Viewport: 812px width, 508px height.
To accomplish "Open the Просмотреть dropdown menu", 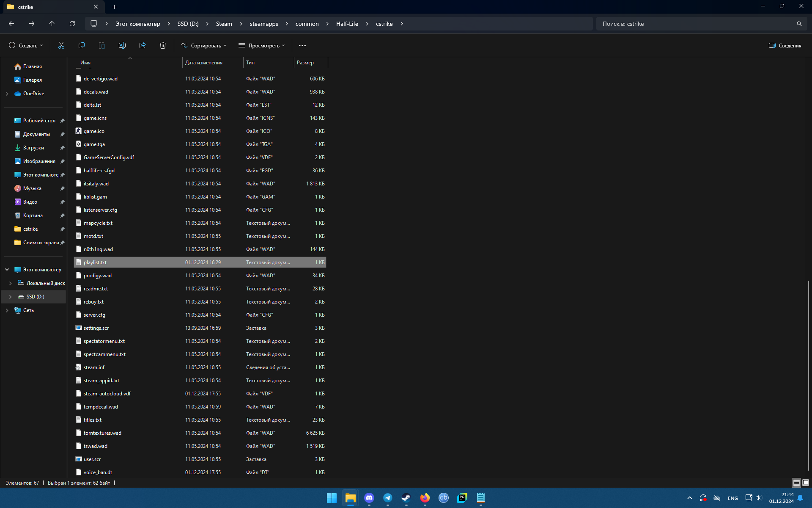I will [x=262, y=45].
